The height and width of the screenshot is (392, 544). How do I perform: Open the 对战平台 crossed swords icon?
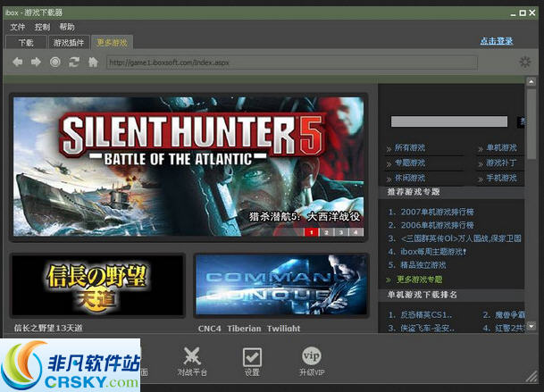coord(192,356)
